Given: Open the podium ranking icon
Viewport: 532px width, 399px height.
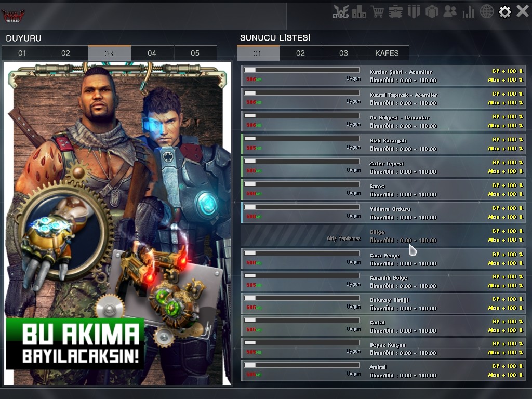Looking at the screenshot, I should [359, 11].
